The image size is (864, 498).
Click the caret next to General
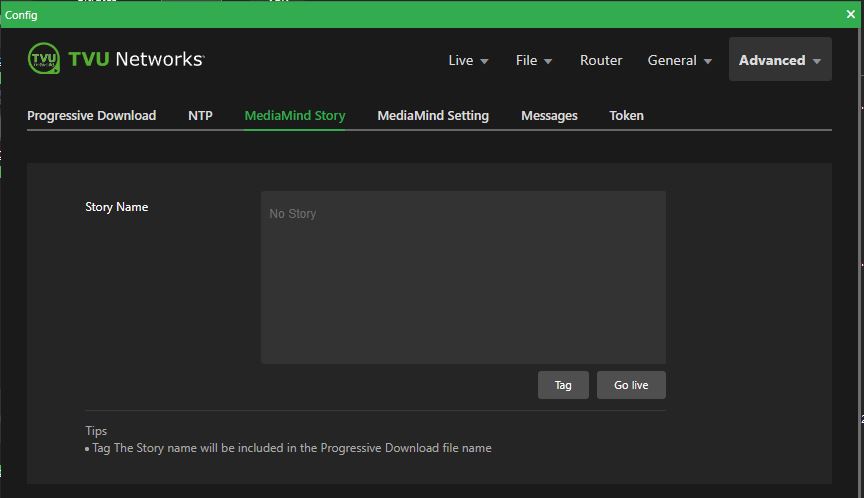(708, 61)
